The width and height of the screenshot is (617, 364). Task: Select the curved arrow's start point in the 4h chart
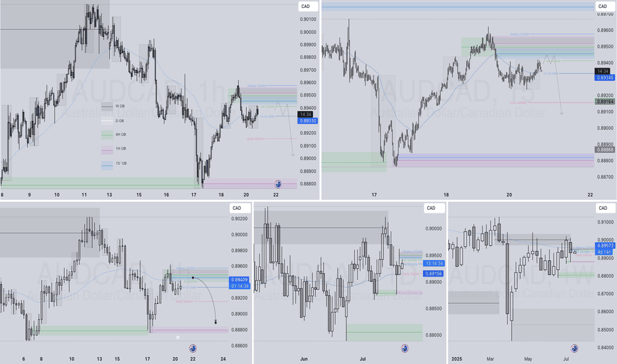pos(193,278)
